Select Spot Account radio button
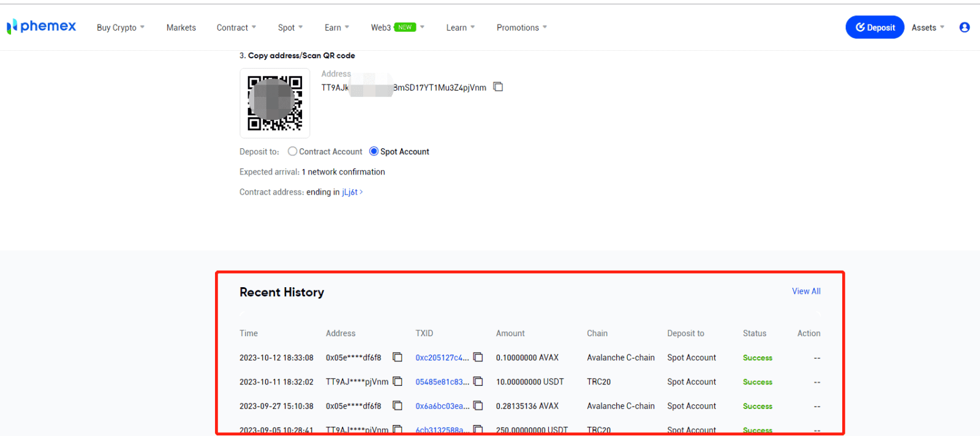Viewport: 980px width, 436px height. pos(374,151)
